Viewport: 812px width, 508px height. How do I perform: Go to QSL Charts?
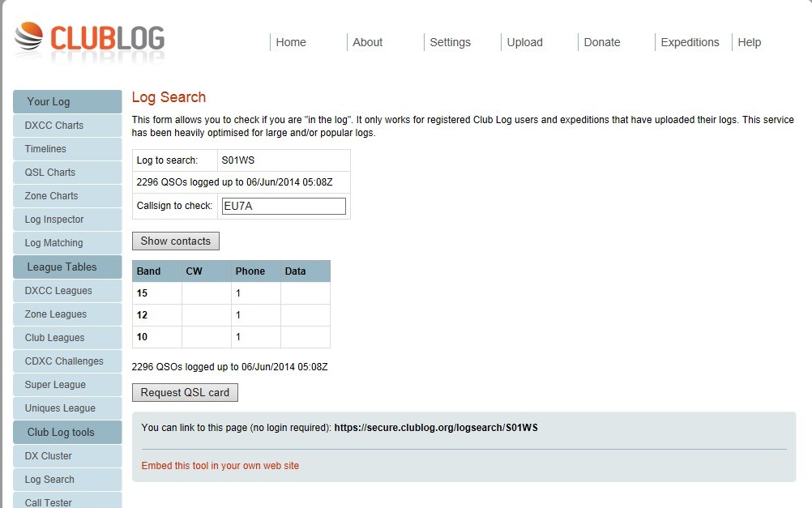pyautogui.click(x=50, y=173)
